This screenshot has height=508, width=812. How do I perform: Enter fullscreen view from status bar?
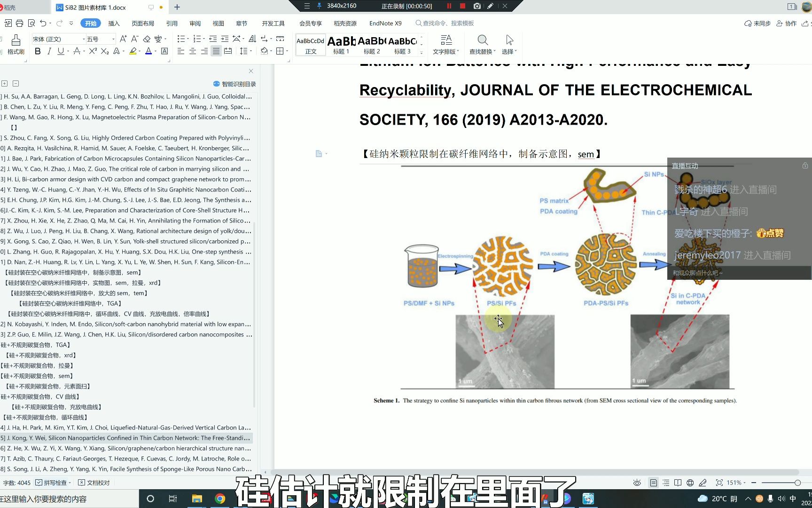[719, 483]
